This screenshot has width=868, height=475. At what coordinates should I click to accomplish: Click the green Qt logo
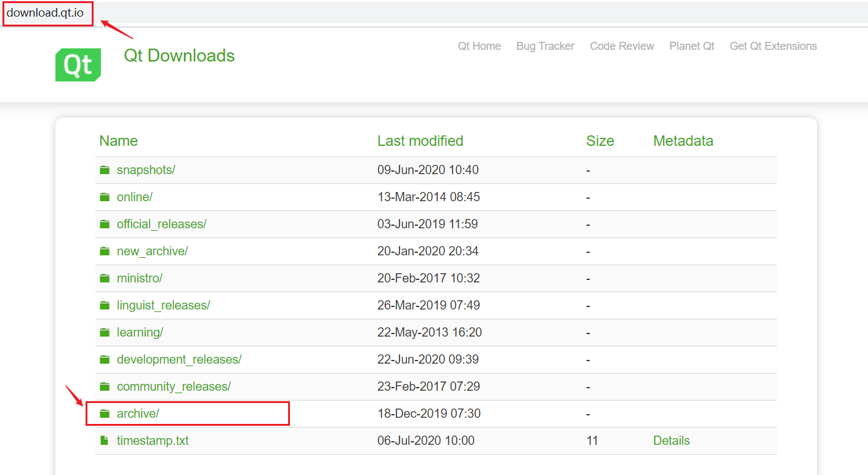coord(78,65)
